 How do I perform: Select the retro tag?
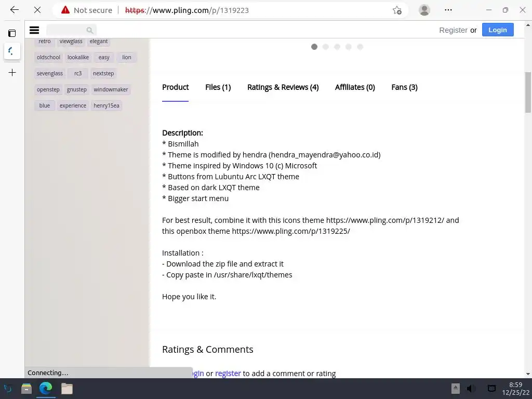[45, 41]
